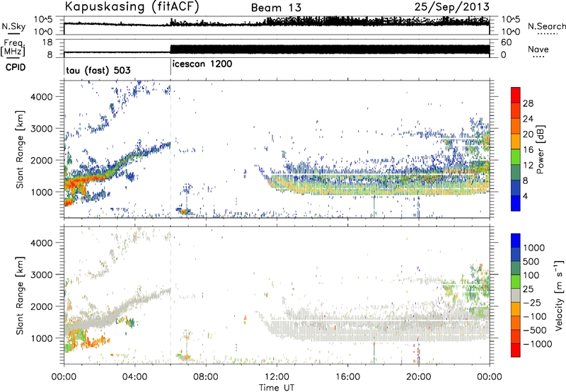566x392 pixels.
Task: Pick the red swatch below -1000 Velocity
Action: click(x=516, y=350)
